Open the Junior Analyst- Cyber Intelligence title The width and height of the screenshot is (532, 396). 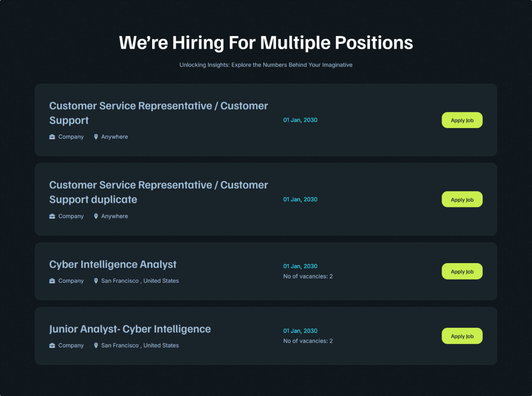130,329
